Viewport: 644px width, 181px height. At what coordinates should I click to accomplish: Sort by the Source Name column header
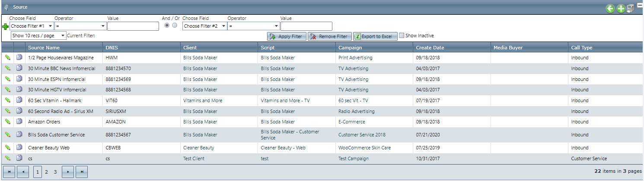[44, 48]
